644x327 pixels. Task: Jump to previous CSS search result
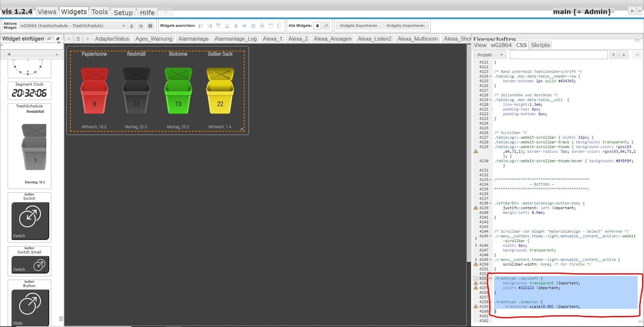pos(613,55)
